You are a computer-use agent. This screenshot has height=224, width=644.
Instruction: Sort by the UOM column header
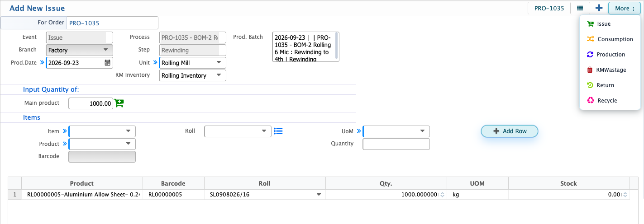click(477, 183)
